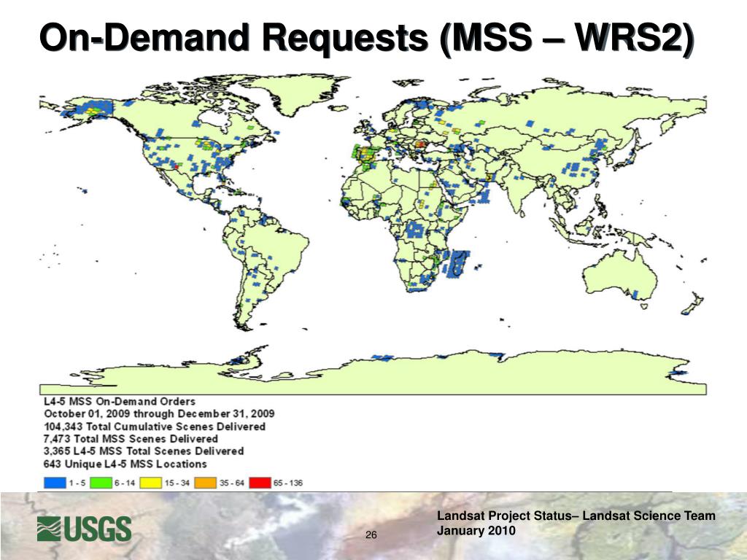Viewport: 747px width, 560px height.
Task: Click the USGS logo
Action: [85, 529]
